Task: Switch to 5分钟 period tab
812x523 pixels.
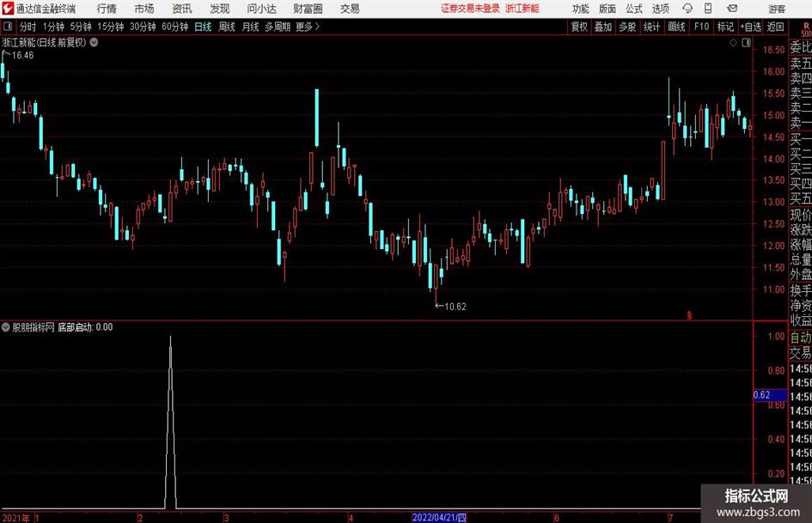Action: pos(81,27)
